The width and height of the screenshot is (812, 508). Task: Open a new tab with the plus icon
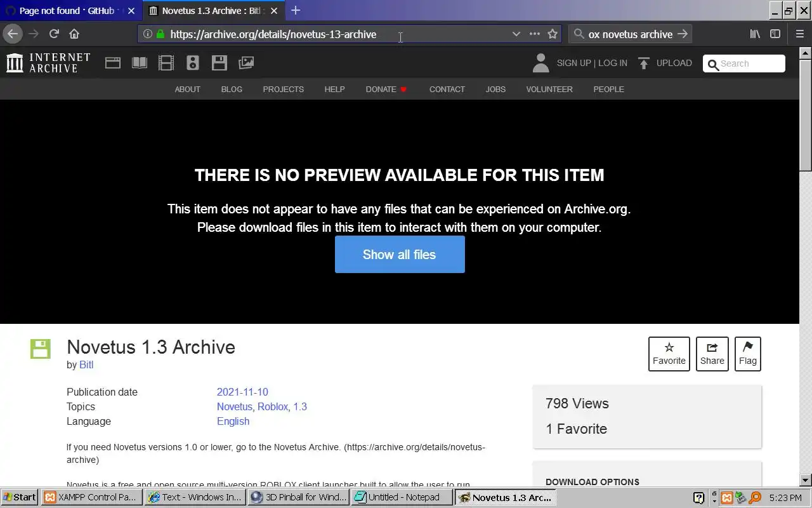point(296,11)
